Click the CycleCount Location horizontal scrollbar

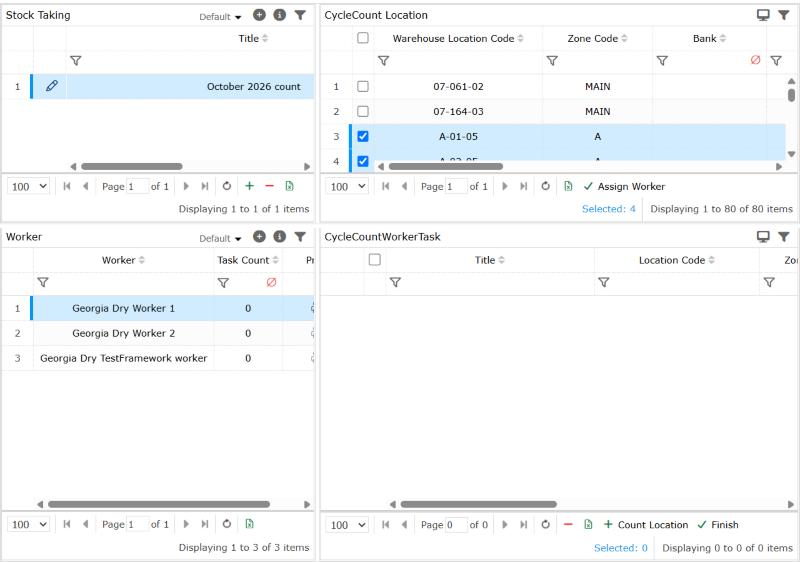(445, 166)
